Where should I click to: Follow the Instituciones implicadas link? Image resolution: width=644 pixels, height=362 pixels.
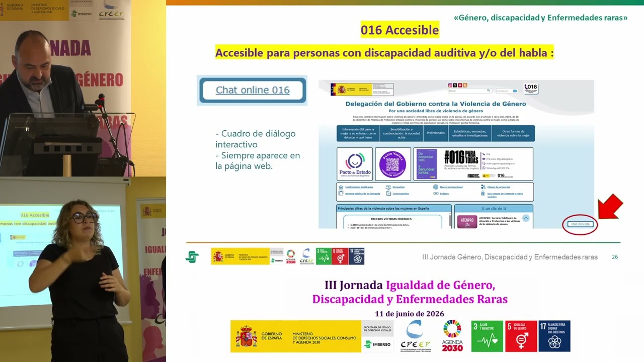(359, 187)
